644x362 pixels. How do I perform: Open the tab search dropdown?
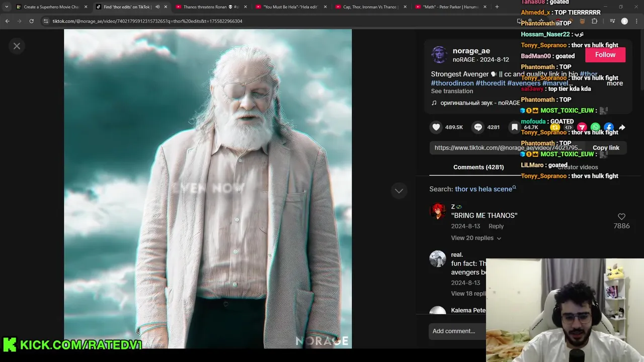tap(7, 7)
